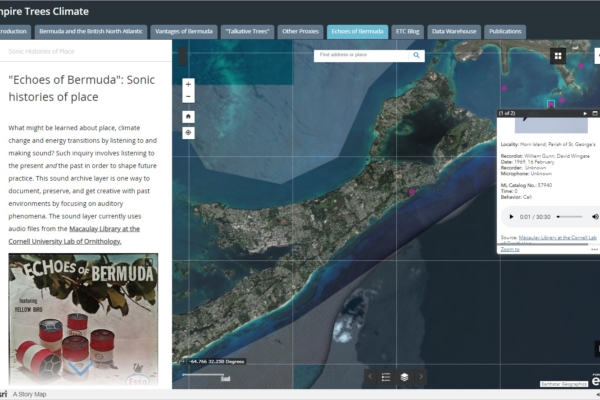Switch to the ETC Blog tab
The width and height of the screenshot is (600, 400).
click(406, 32)
